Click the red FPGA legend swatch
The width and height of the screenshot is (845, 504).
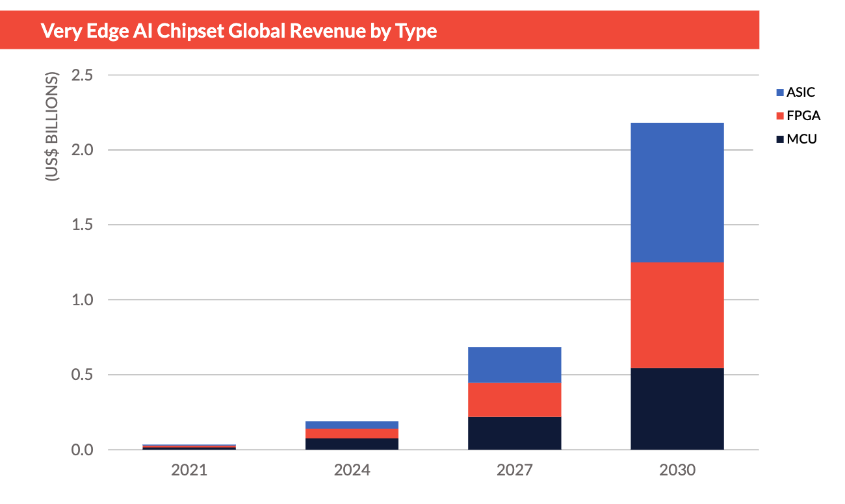(779, 116)
